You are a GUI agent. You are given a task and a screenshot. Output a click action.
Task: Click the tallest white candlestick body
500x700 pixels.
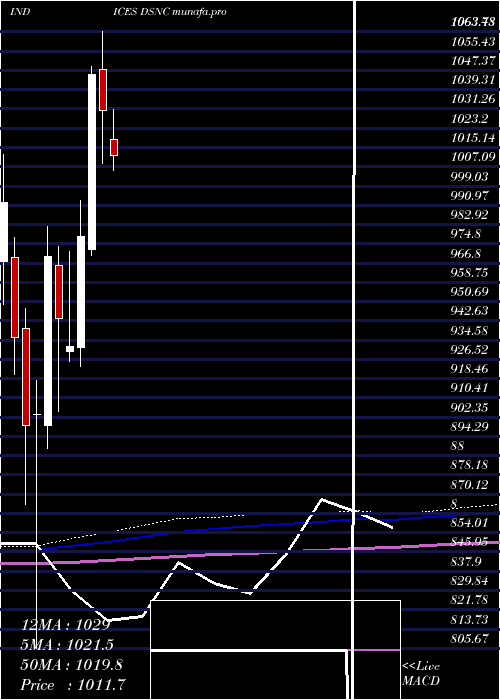(x=92, y=162)
